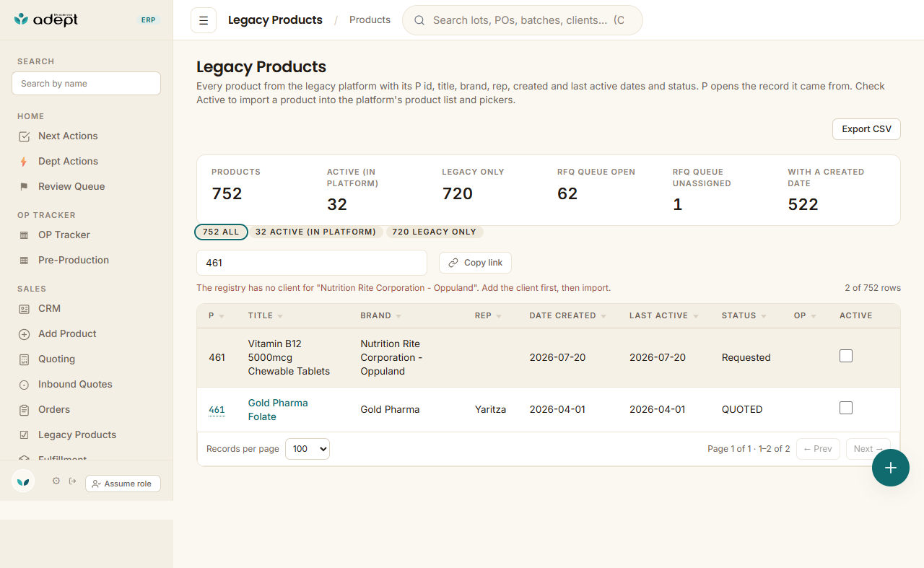Click the rep name Yaritza

pos(490,410)
